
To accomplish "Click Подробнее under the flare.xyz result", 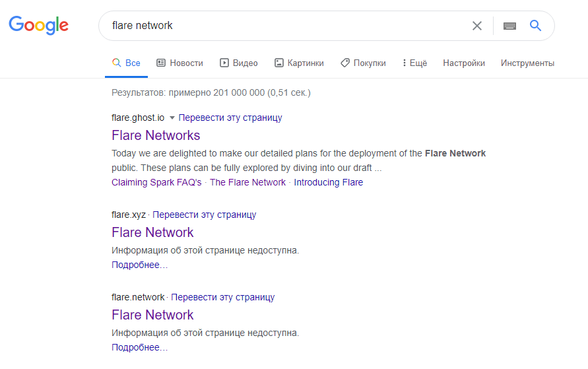I will click(x=139, y=265).
